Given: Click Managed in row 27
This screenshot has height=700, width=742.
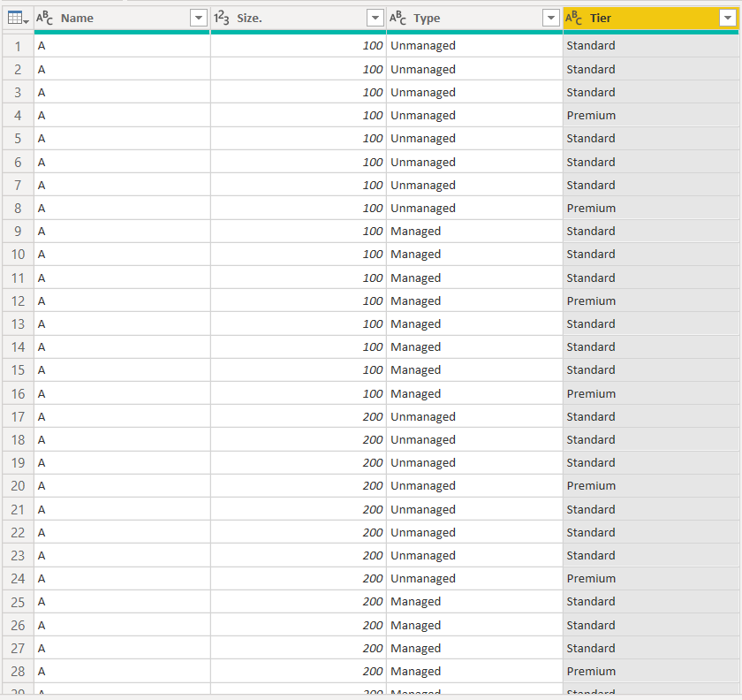Looking at the screenshot, I should tap(415, 649).
